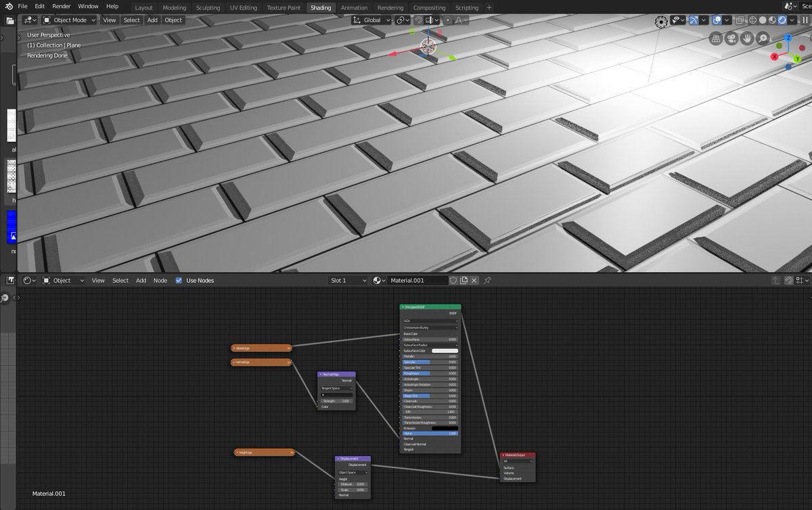Open the node editor type selector icon
The height and width of the screenshot is (510, 812).
tap(30, 280)
